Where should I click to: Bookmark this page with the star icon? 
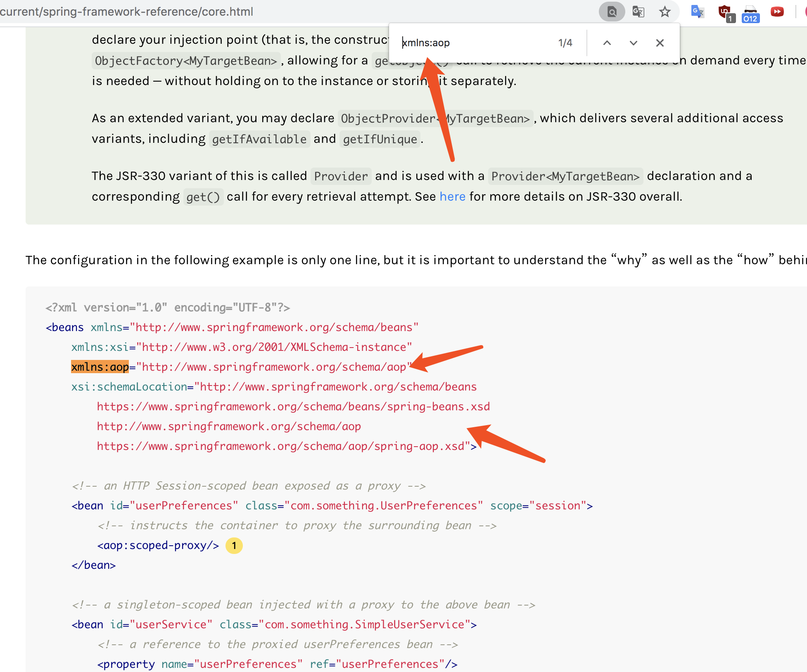665,12
